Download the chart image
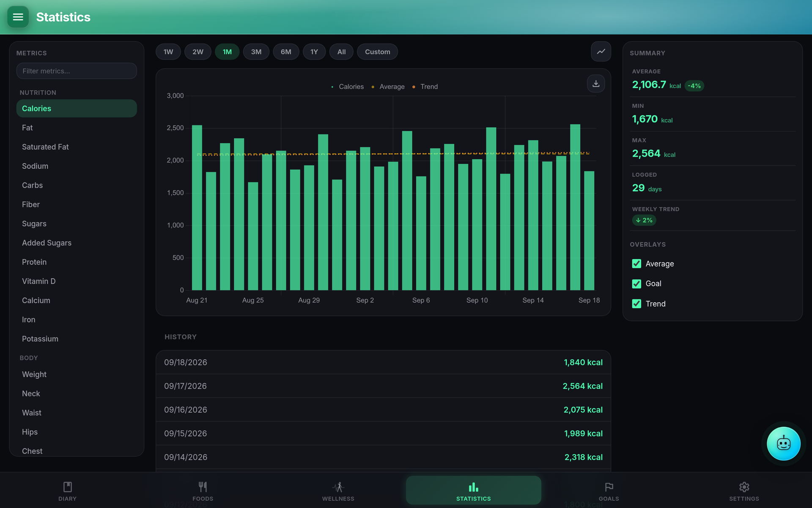The width and height of the screenshot is (812, 508). tap(595, 83)
